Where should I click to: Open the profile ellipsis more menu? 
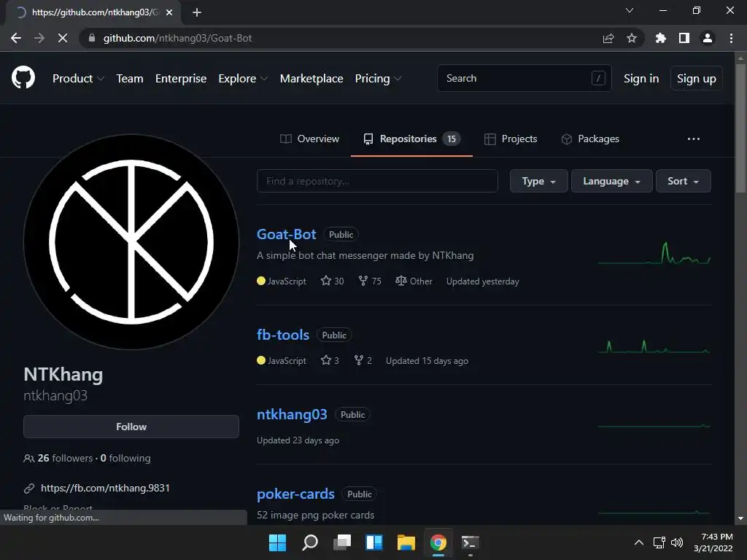pyautogui.click(x=694, y=139)
